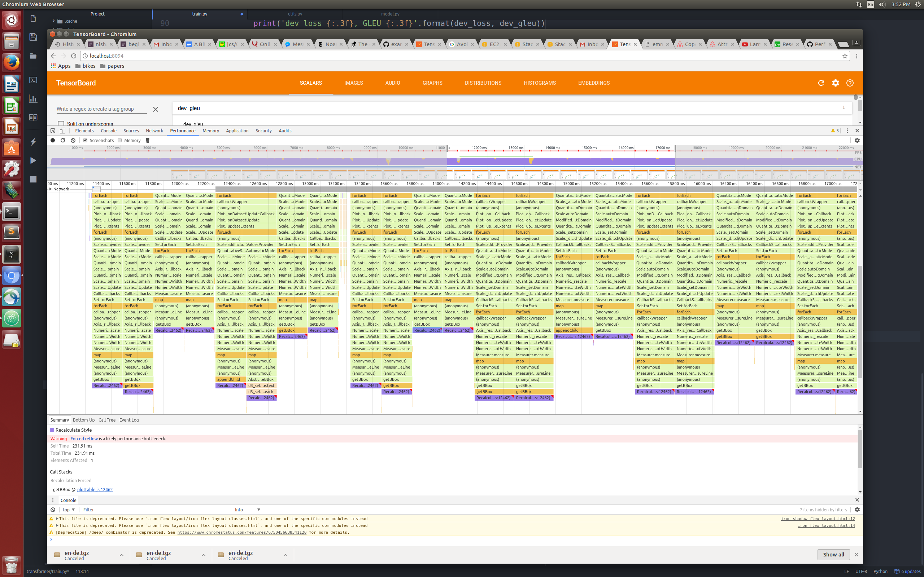The width and height of the screenshot is (924, 577).
Task: Click the Show all downloads button
Action: click(833, 555)
